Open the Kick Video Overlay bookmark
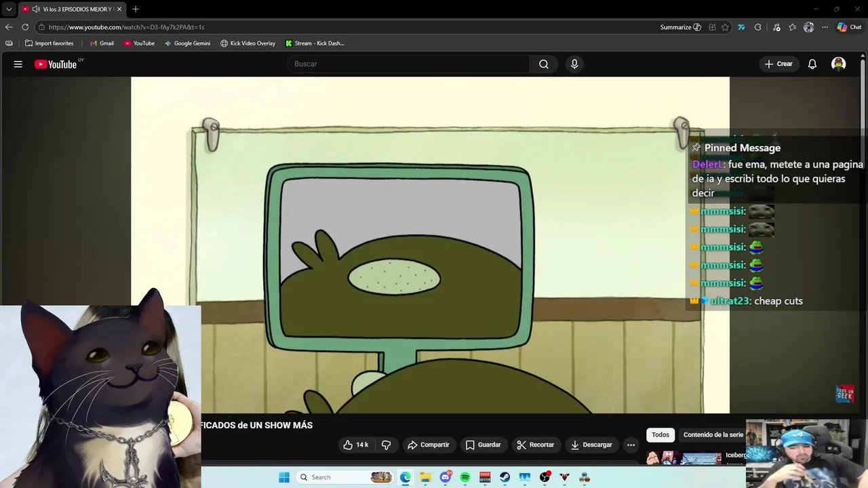 click(248, 43)
